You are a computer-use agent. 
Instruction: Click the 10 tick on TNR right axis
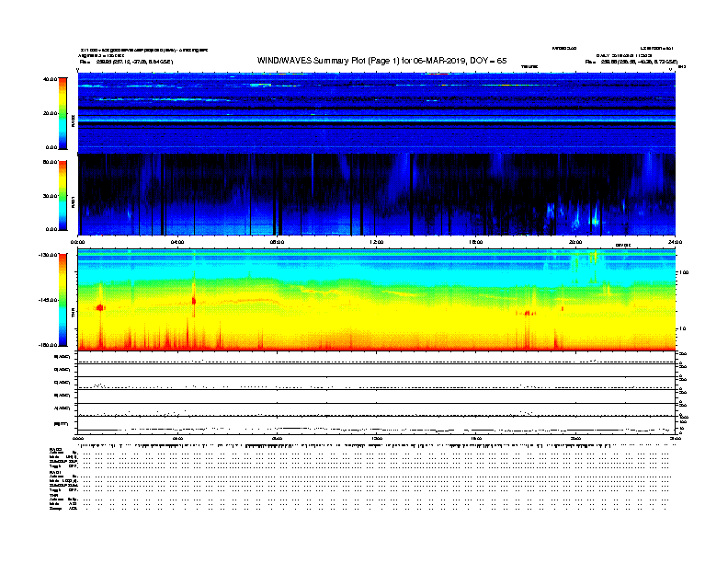[x=682, y=329]
